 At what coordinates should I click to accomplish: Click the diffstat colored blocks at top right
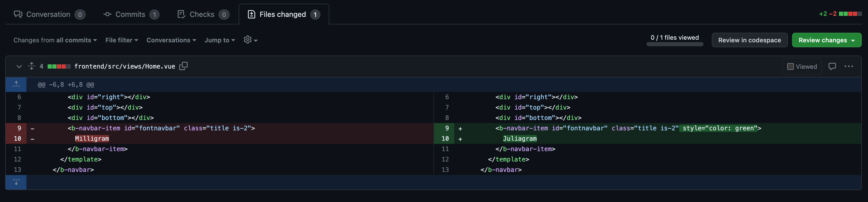pyautogui.click(x=850, y=14)
